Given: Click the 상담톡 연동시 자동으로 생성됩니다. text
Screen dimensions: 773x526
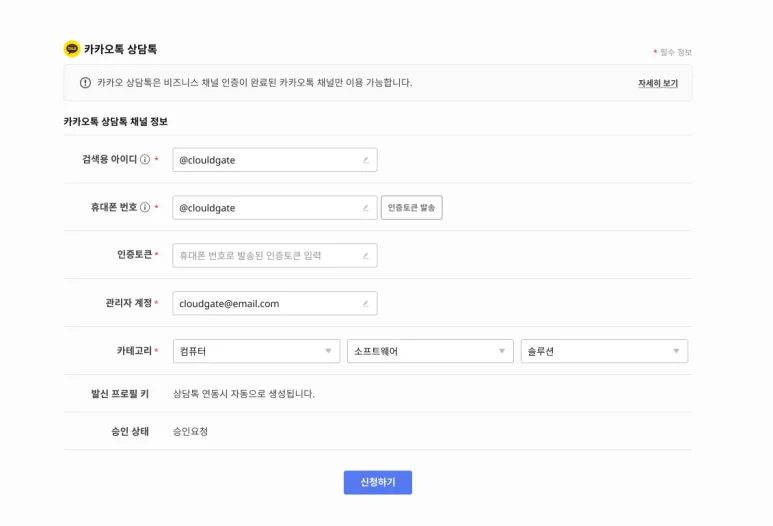Looking at the screenshot, I should pyautogui.click(x=244, y=393).
